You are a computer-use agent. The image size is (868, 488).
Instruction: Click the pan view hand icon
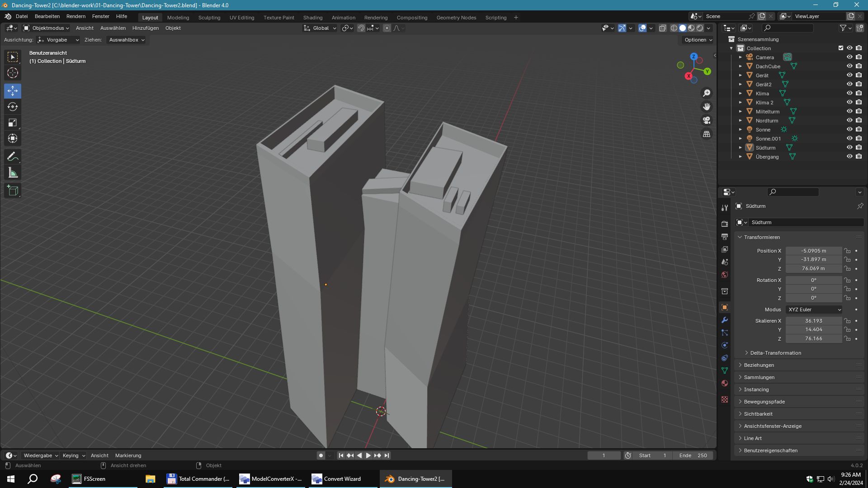pyautogui.click(x=706, y=107)
